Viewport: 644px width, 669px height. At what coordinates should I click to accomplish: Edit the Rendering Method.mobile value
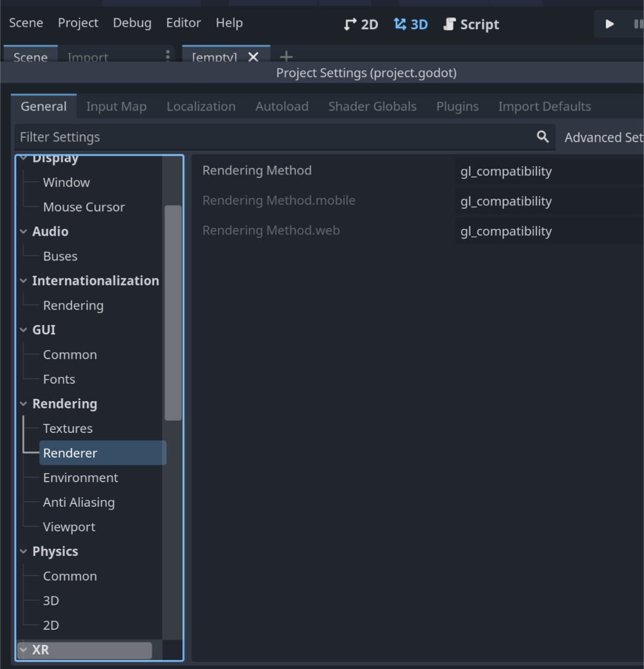pyautogui.click(x=549, y=201)
